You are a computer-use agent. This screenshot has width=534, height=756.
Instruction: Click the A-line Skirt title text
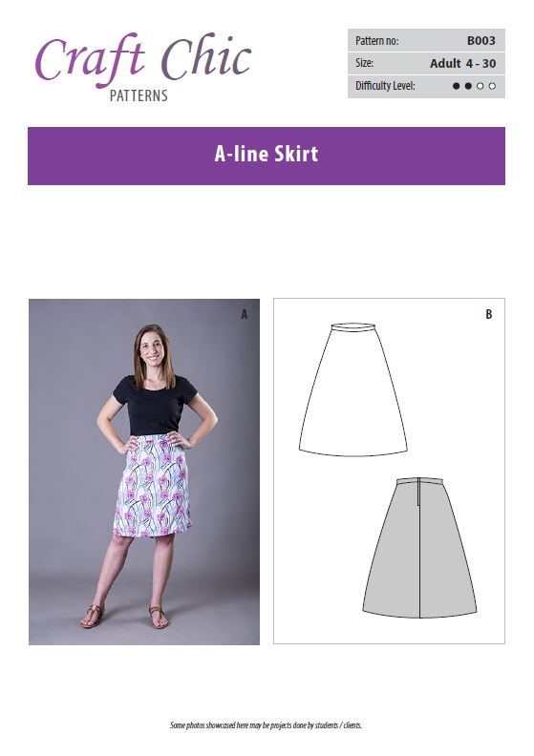(267, 154)
